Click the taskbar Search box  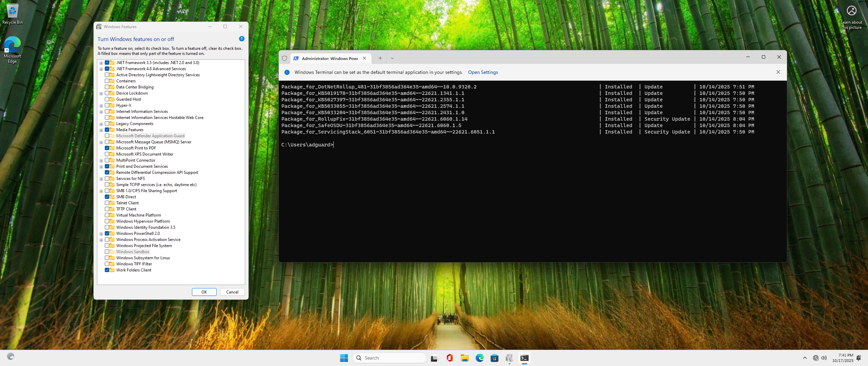[390, 358]
